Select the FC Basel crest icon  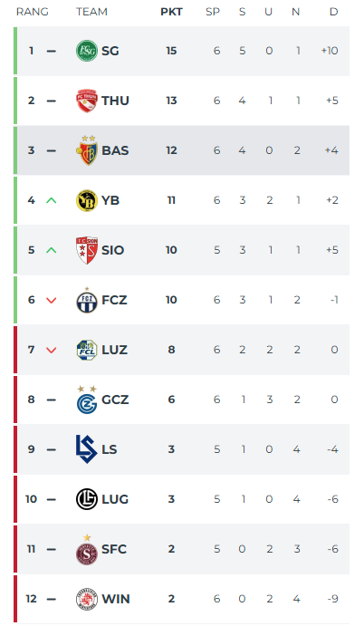click(87, 150)
